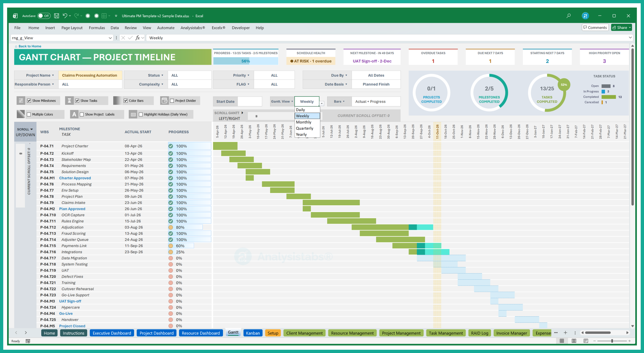644x353 pixels.
Task: Switch to Normal view in status bar
Action: click(562, 341)
